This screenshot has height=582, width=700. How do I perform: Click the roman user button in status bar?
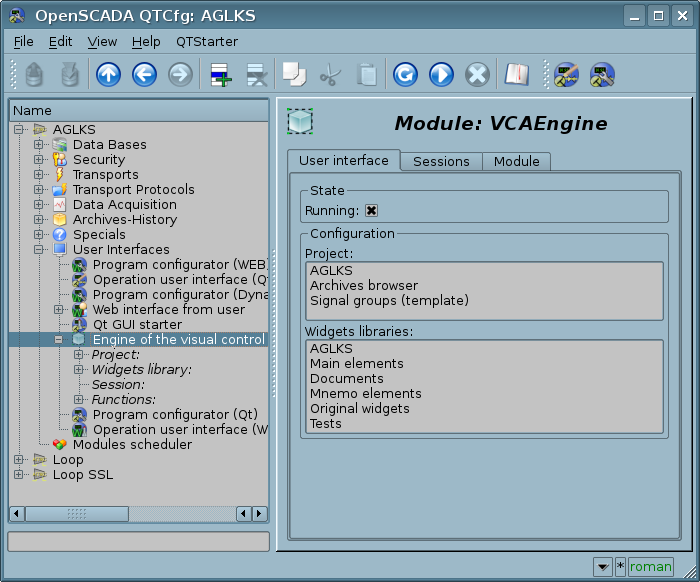(650, 567)
